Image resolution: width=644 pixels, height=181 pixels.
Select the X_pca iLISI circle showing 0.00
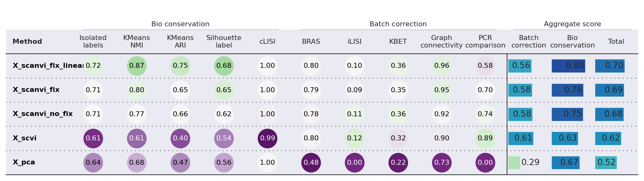[355, 163]
